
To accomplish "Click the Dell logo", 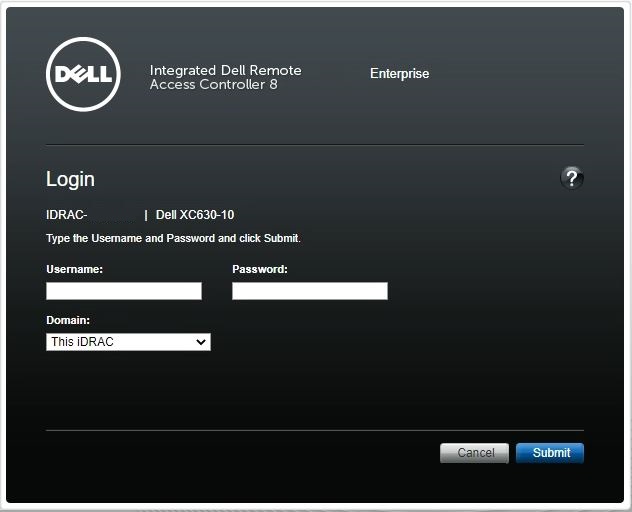I will 83,74.
